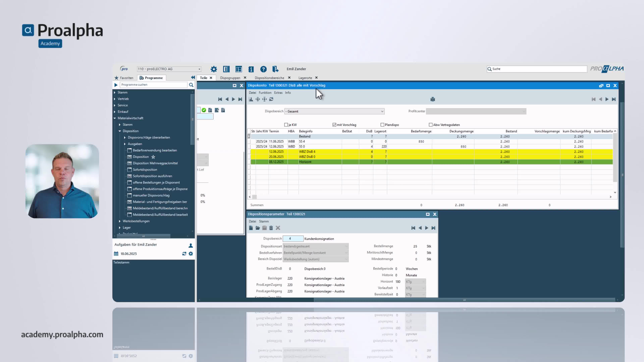Click the program search magnifier icon
Screen dimensions: 644x362
click(x=191, y=85)
